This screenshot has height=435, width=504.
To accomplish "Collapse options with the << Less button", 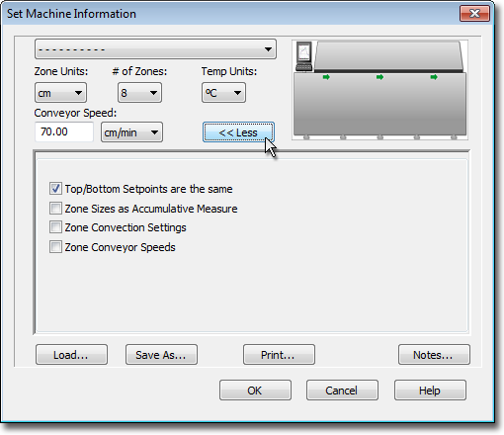I will pos(238,132).
